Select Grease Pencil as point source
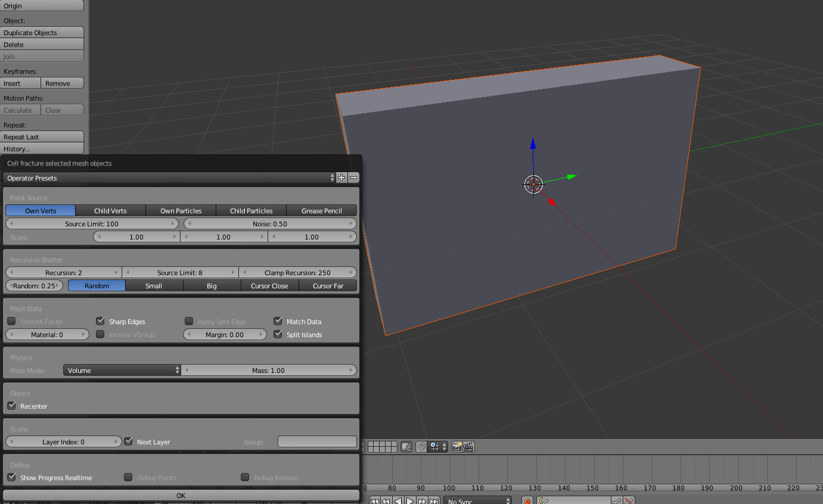 coord(321,210)
